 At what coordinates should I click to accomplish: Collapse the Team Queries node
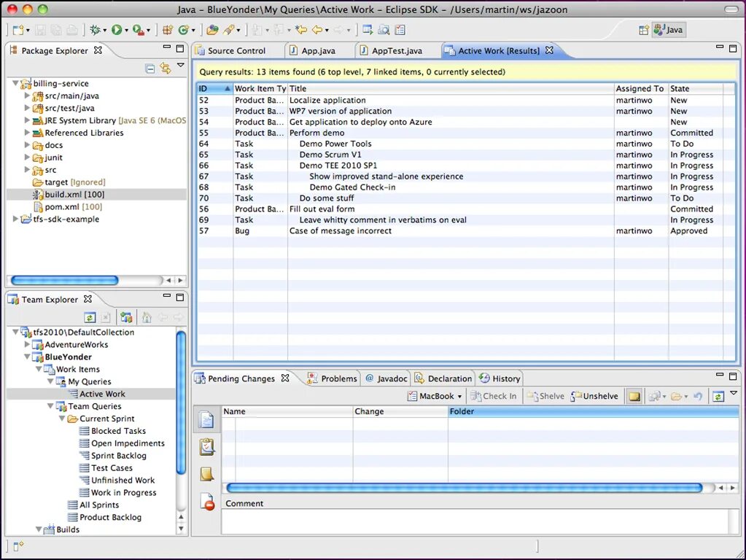50,406
